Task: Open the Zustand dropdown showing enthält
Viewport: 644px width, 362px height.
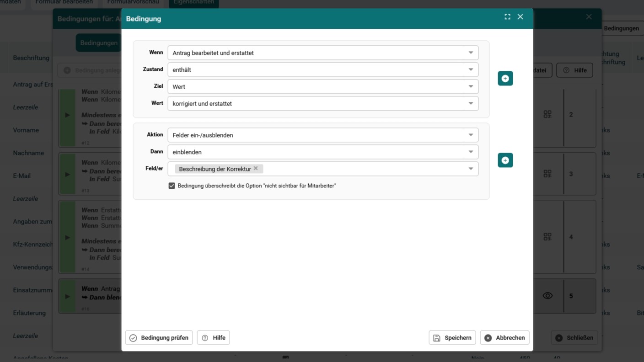Action: pyautogui.click(x=323, y=70)
